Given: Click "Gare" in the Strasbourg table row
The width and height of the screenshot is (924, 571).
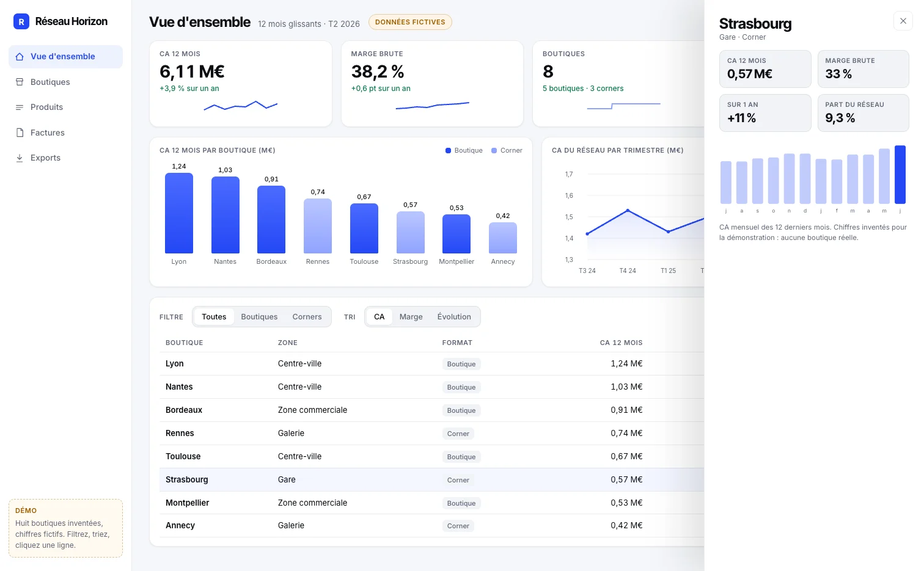Looking at the screenshot, I should [287, 480].
